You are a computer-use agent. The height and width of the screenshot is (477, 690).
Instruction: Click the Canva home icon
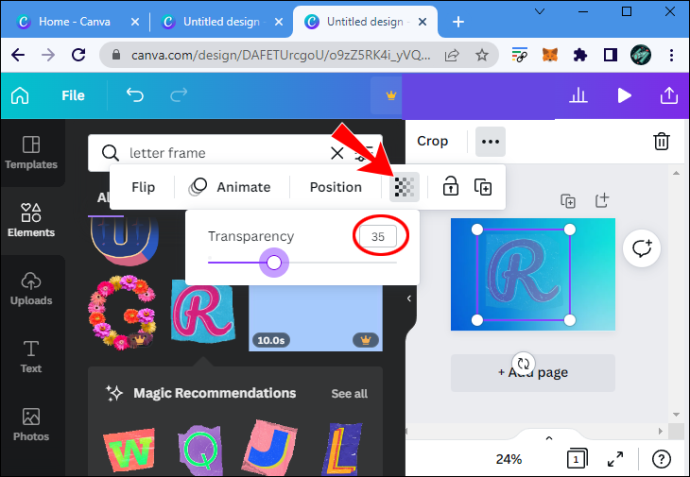click(20, 95)
